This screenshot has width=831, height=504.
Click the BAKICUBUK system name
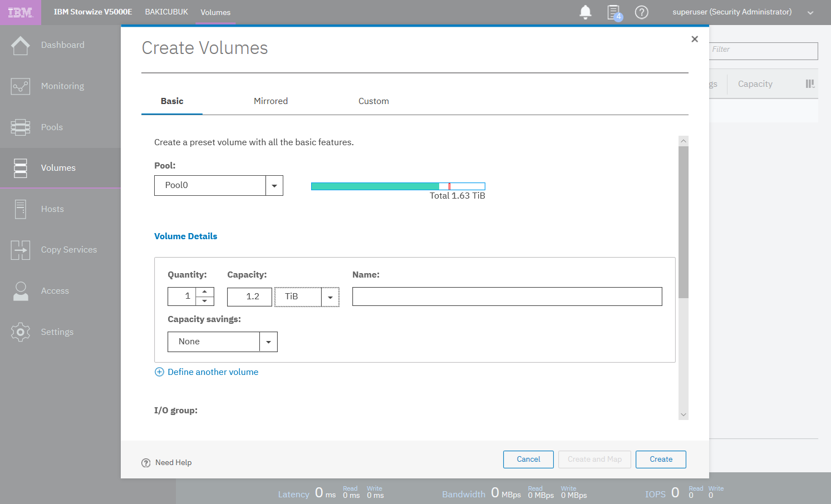[166, 12]
